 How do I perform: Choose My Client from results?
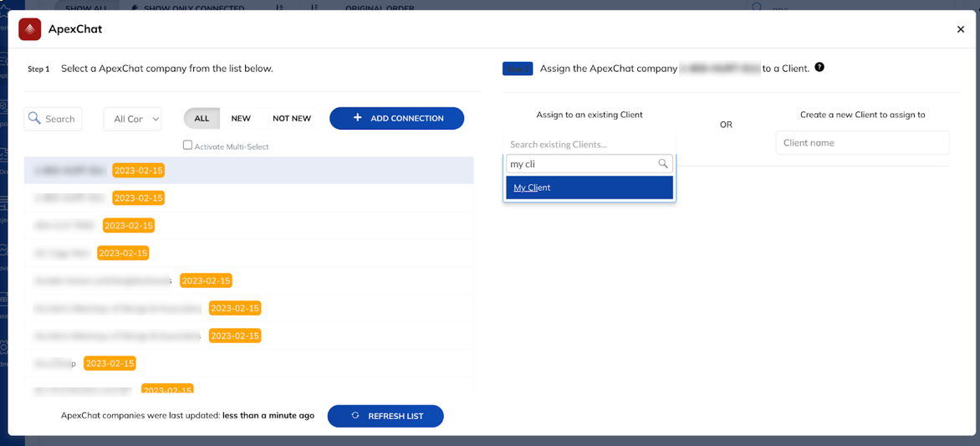(590, 187)
